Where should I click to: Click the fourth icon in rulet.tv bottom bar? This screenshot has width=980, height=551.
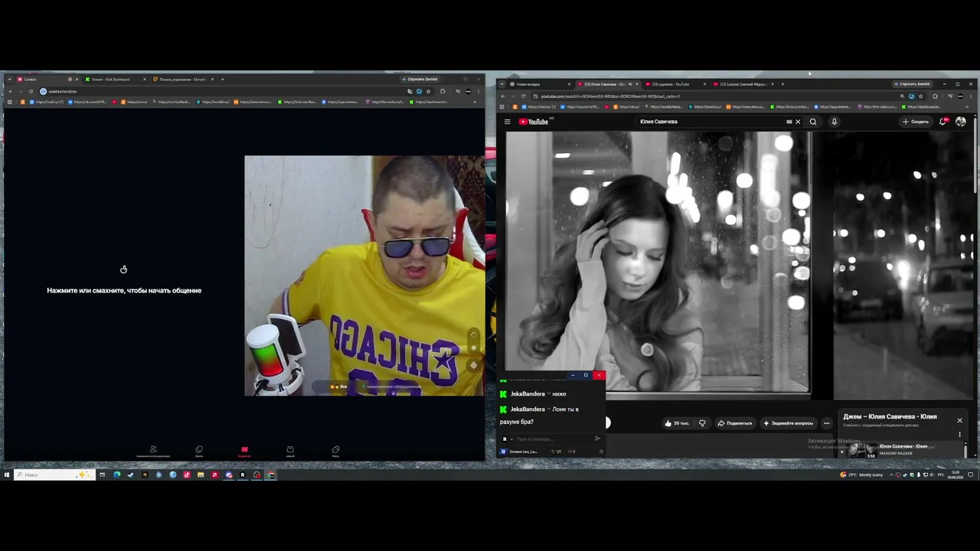pos(290,452)
